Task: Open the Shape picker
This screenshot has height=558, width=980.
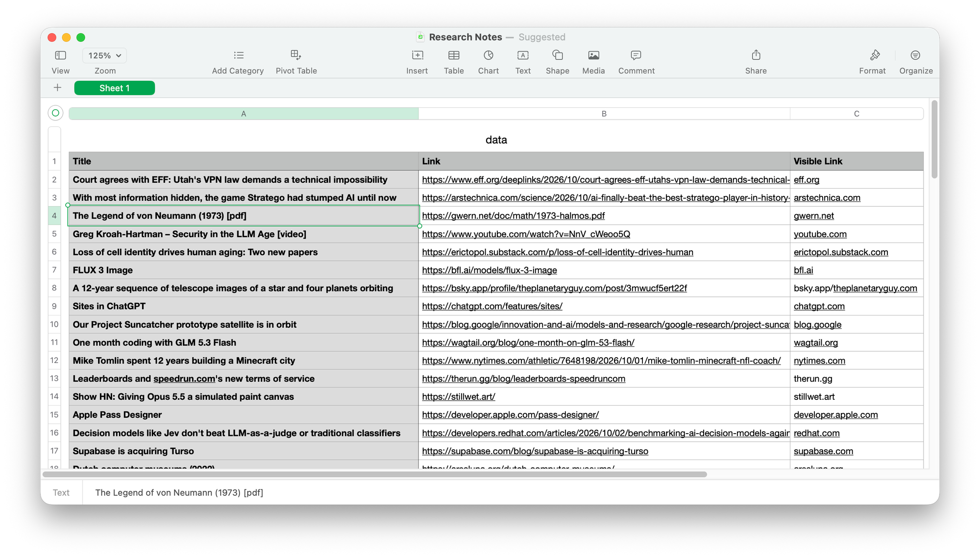Action: tap(558, 55)
